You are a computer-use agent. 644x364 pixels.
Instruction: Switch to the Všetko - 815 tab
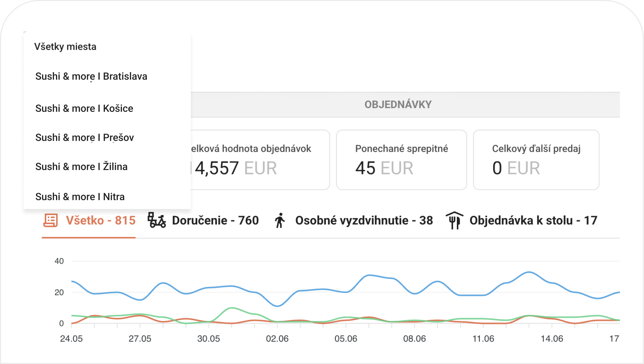[x=89, y=221]
